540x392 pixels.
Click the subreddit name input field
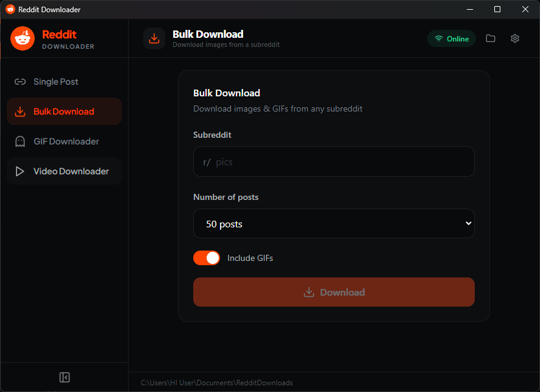334,162
